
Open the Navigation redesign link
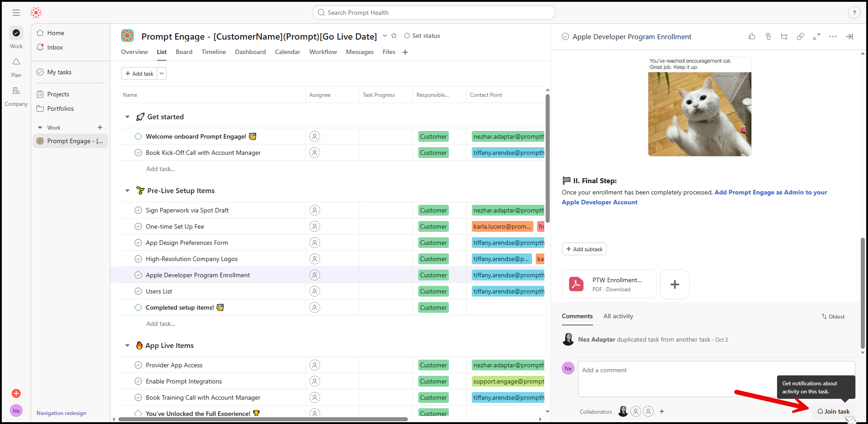click(x=61, y=413)
